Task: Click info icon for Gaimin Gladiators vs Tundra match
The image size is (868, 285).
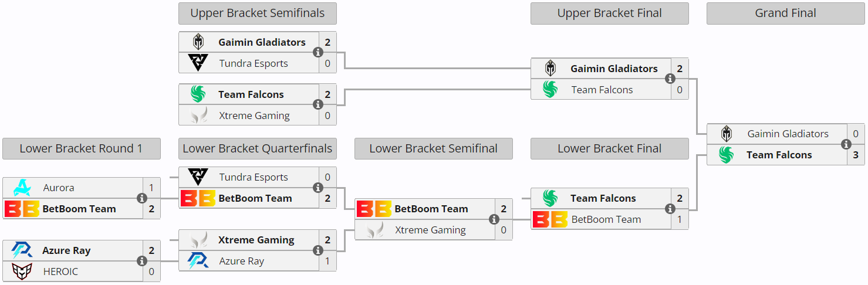Action: [x=318, y=52]
